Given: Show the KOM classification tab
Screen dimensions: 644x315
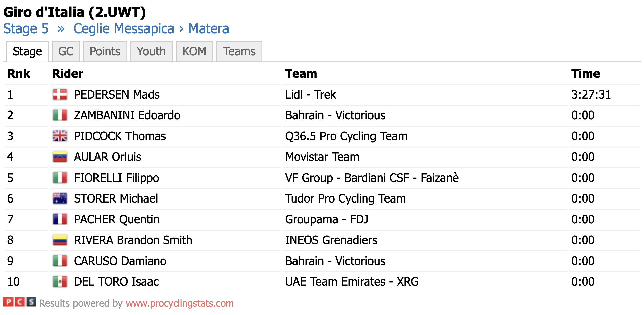Looking at the screenshot, I should 194,51.
